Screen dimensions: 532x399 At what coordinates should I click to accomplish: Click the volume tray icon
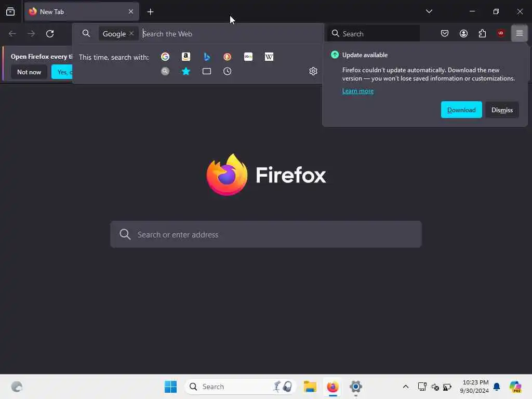[435, 387]
